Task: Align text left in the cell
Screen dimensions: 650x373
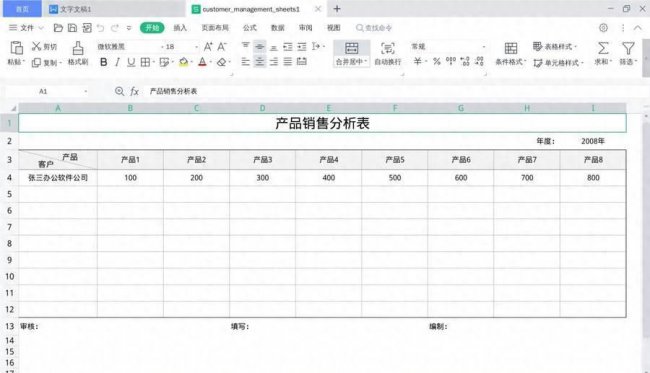Action: (x=245, y=62)
